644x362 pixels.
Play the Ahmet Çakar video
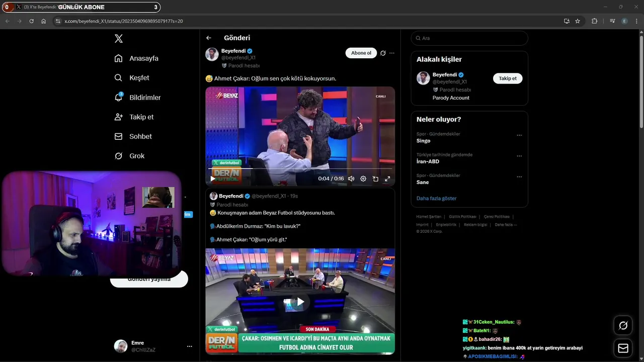(x=213, y=178)
